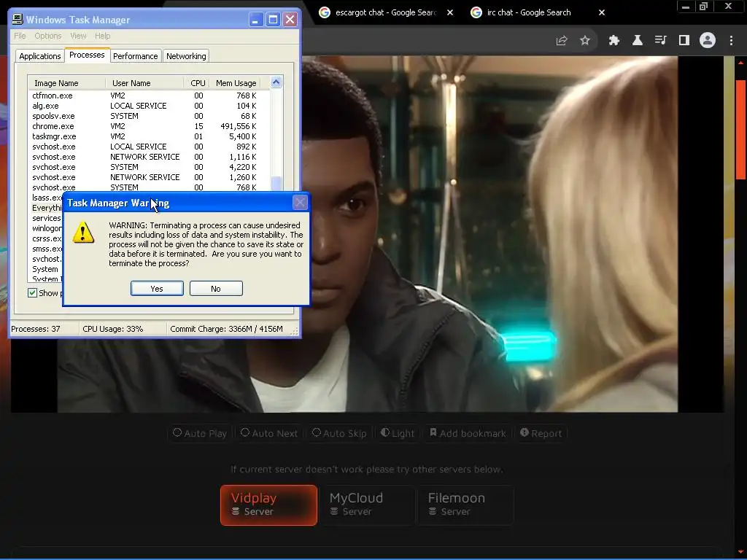Click the orange page scrollbar thumb

pos(740,130)
